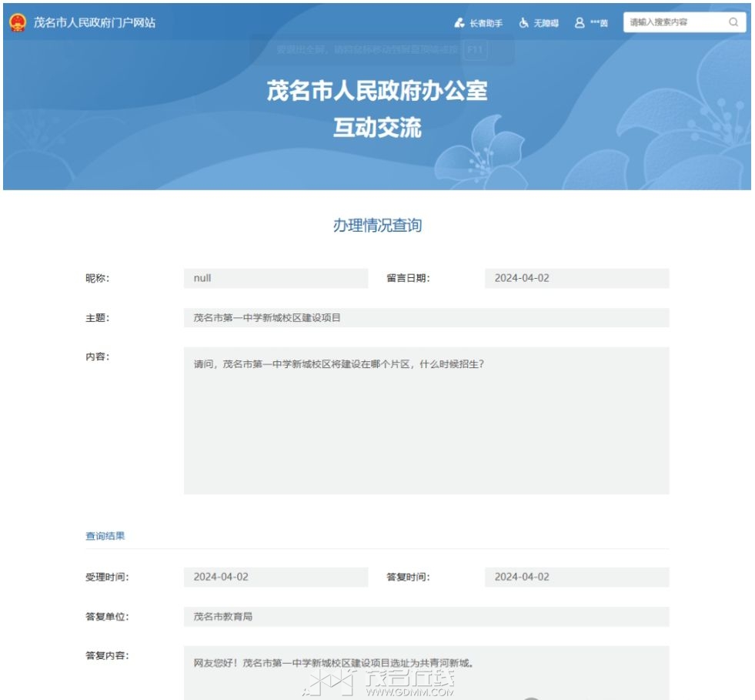Click the 受理时间 date field
Image resolution: width=755 pixels, height=700 pixels.
[276, 577]
